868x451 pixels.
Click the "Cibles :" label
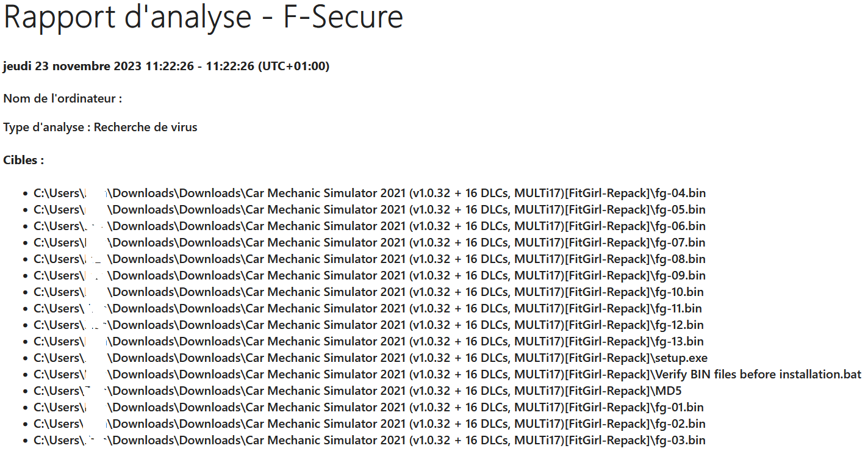pyautogui.click(x=23, y=161)
